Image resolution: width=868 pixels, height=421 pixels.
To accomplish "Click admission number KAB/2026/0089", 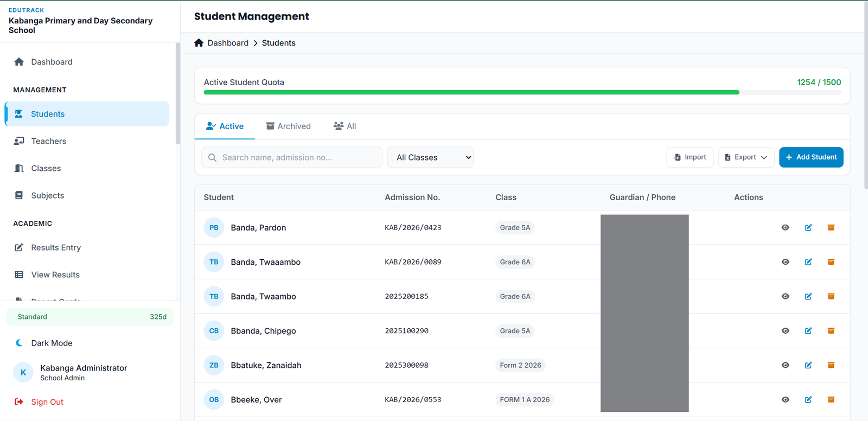I will coord(413,262).
